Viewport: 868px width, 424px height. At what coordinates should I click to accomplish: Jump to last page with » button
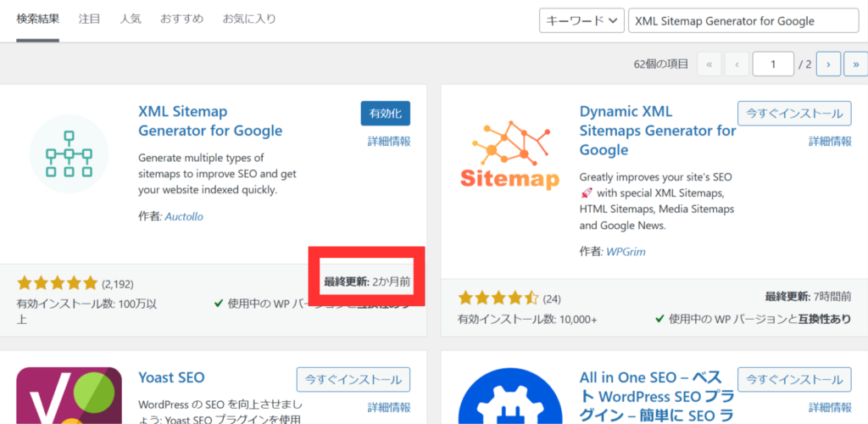point(856,64)
